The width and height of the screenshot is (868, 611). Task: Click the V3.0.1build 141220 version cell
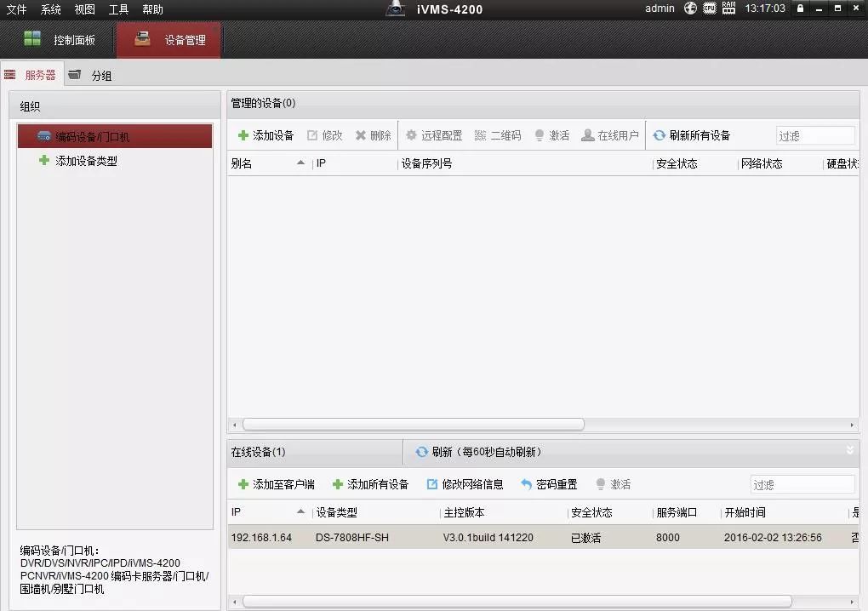tap(488, 538)
